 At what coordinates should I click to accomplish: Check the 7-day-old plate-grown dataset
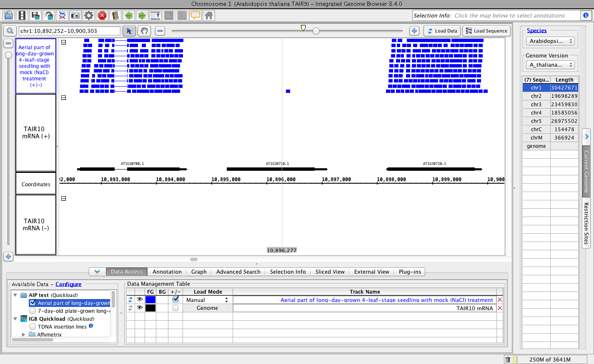click(33, 311)
